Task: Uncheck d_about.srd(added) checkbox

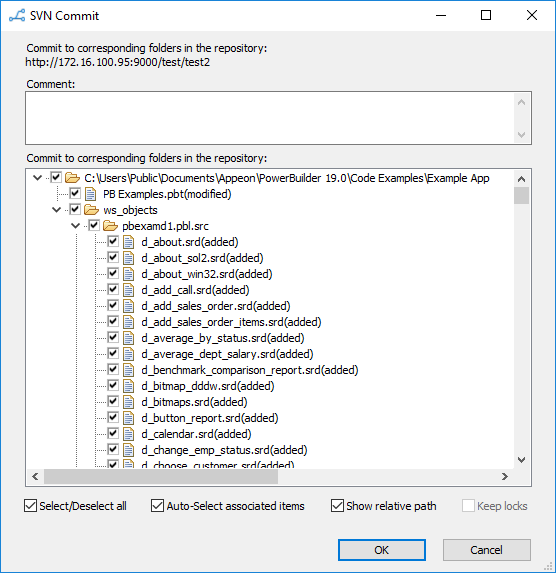Action: point(113,242)
